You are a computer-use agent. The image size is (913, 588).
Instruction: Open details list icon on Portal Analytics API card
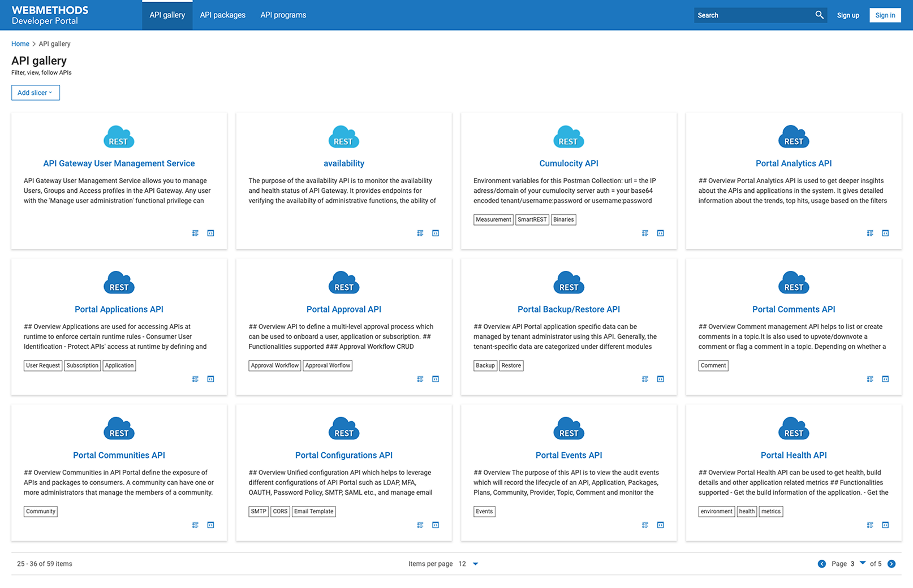(x=870, y=233)
